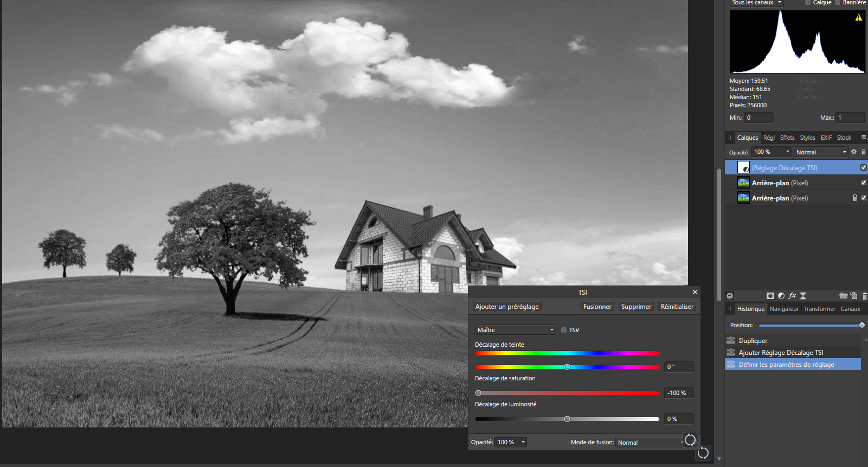The height and width of the screenshot is (467, 868).
Task: Switch to the Stock tab
Action: point(844,138)
